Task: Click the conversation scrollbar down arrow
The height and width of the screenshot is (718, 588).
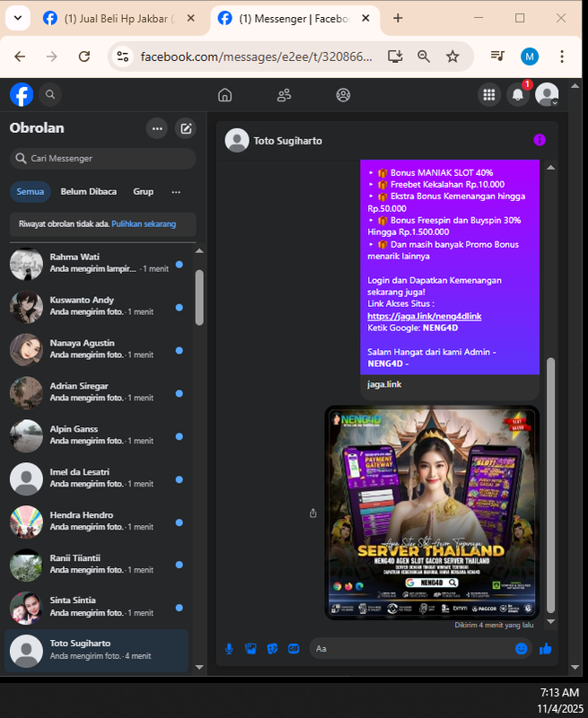Action: (551, 621)
